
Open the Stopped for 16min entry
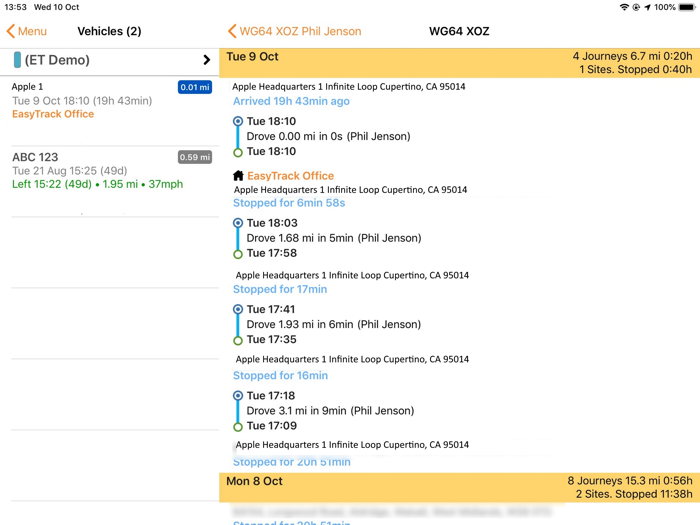click(x=280, y=375)
